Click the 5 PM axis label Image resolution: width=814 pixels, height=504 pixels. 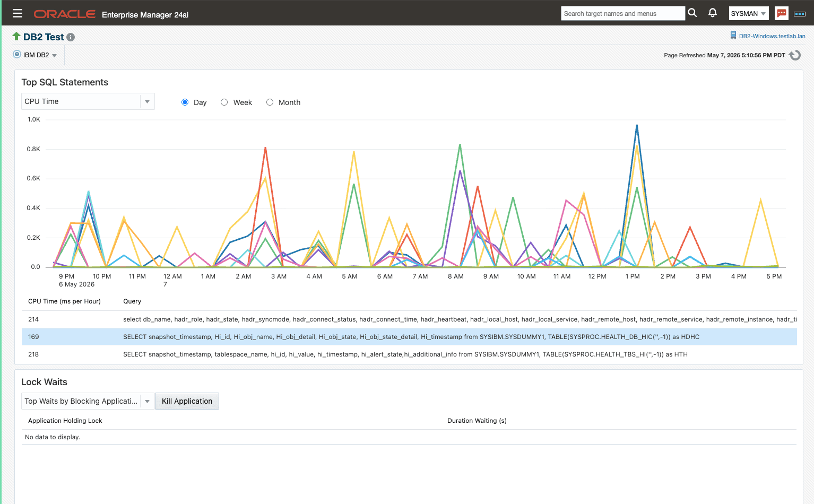pyautogui.click(x=774, y=276)
